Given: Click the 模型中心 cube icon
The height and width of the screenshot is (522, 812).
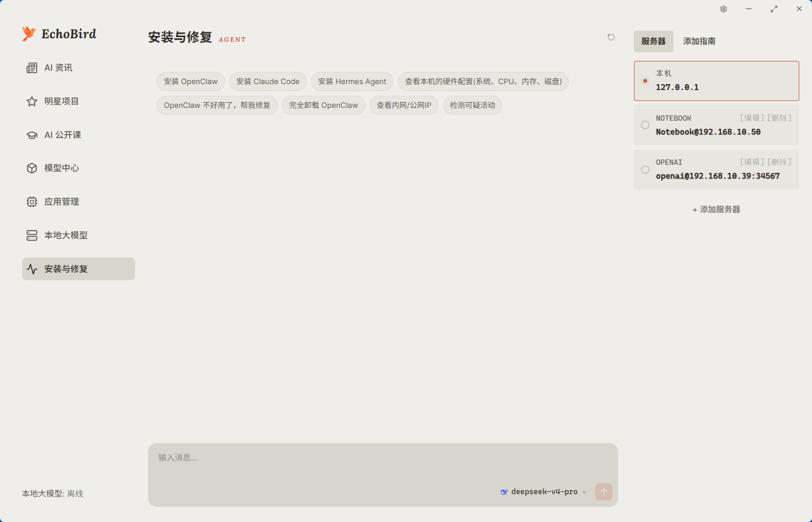Looking at the screenshot, I should 32,168.
